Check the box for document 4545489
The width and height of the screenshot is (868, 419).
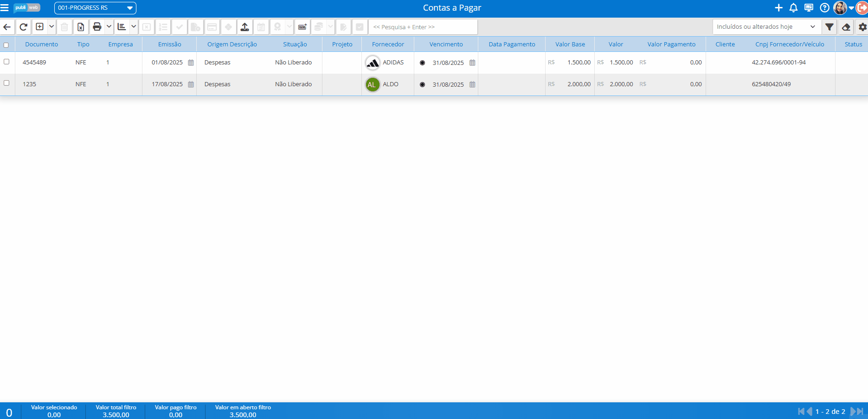[x=6, y=62]
